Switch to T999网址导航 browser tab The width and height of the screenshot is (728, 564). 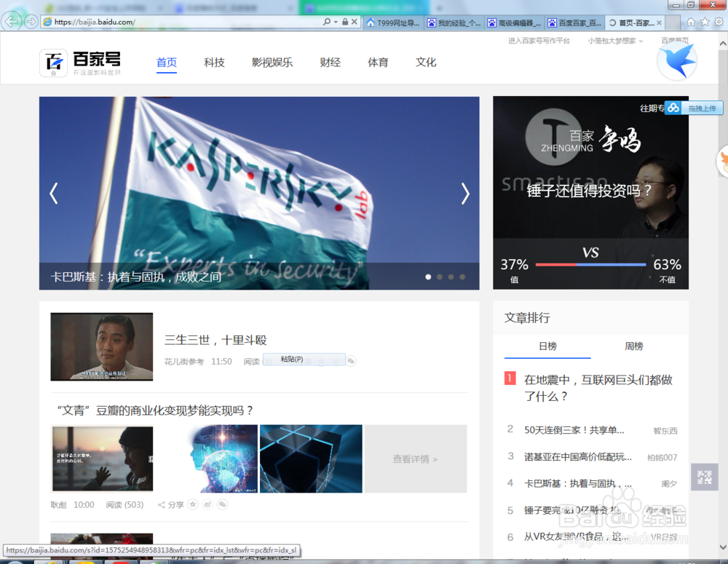click(393, 23)
